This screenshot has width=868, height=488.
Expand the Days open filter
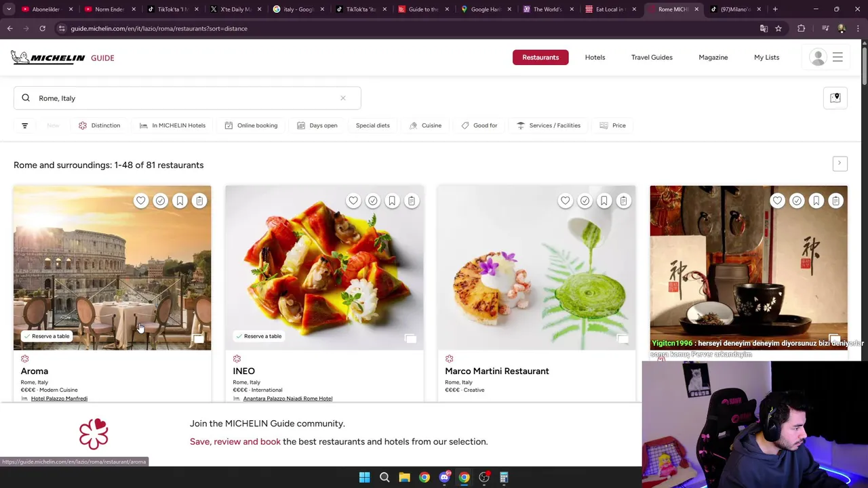pyautogui.click(x=317, y=125)
